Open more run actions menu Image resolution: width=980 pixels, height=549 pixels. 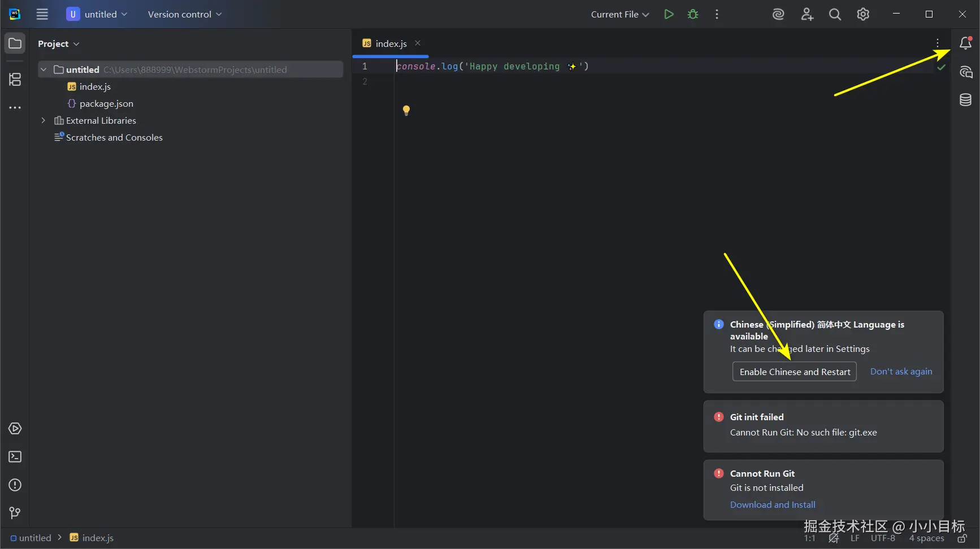click(x=717, y=14)
